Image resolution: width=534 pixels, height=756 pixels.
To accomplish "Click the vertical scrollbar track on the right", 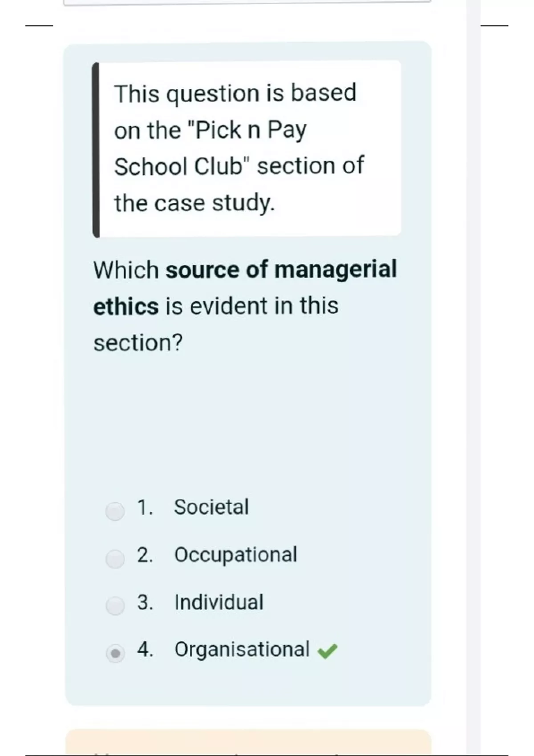I will (473, 378).
